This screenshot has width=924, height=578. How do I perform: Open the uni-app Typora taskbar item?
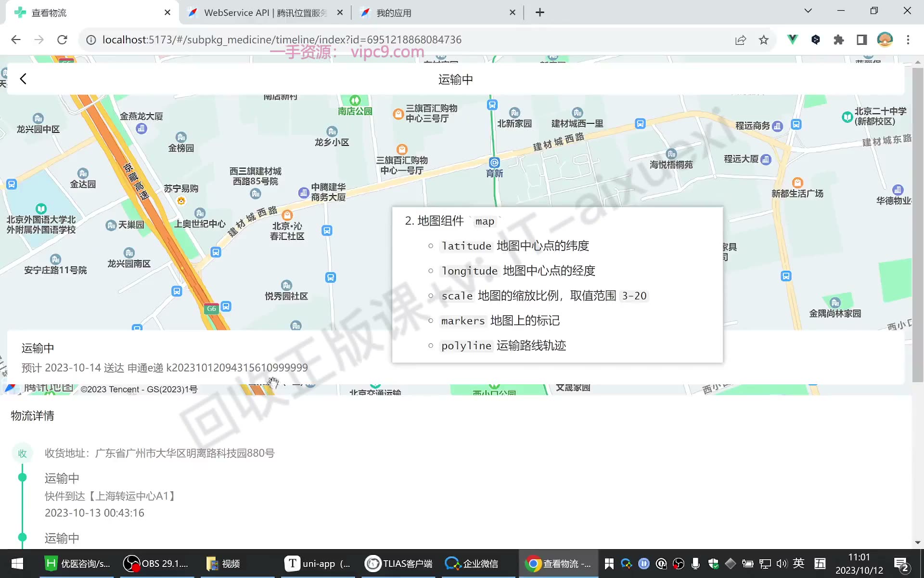click(x=318, y=564)
